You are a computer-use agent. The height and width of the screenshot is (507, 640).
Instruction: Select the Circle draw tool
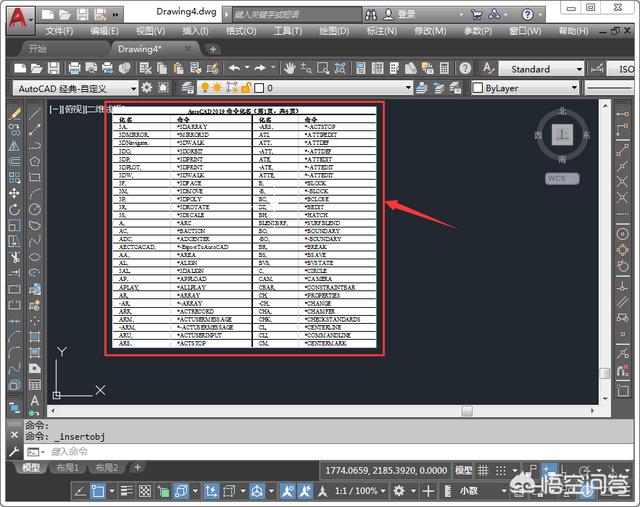pos(35,209)
